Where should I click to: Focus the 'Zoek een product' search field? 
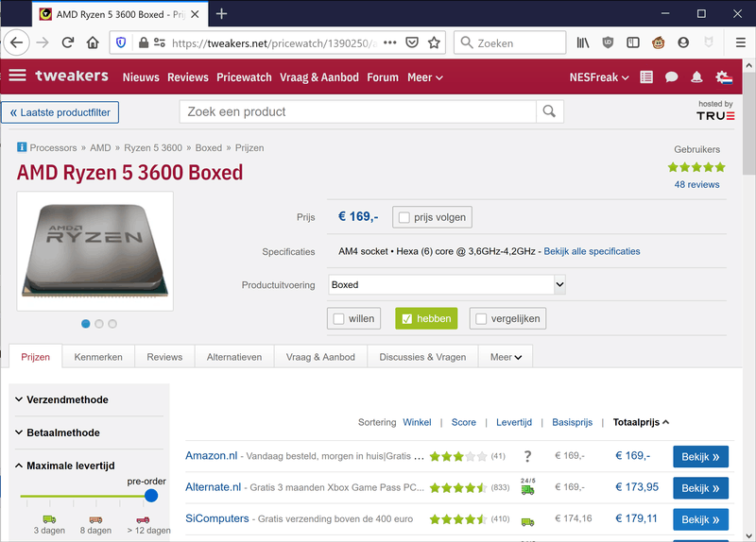(358, 111)
